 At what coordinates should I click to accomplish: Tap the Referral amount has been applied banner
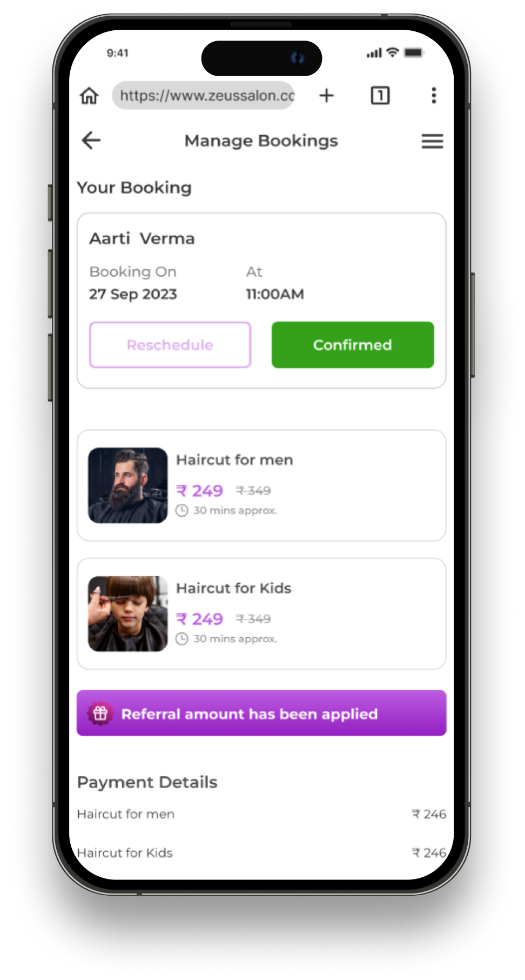click(261, 713)
